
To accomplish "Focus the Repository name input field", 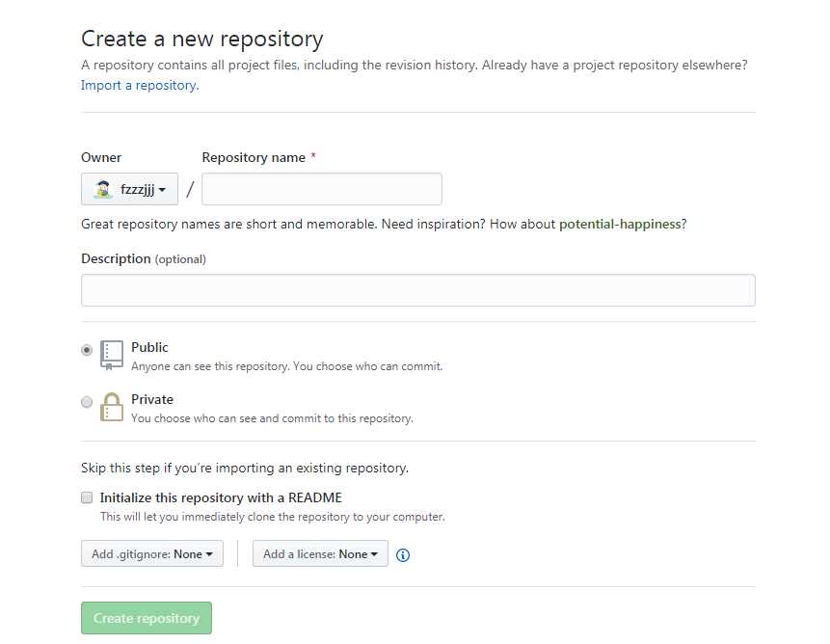I will pyautogui.click(x=322, y=189).
